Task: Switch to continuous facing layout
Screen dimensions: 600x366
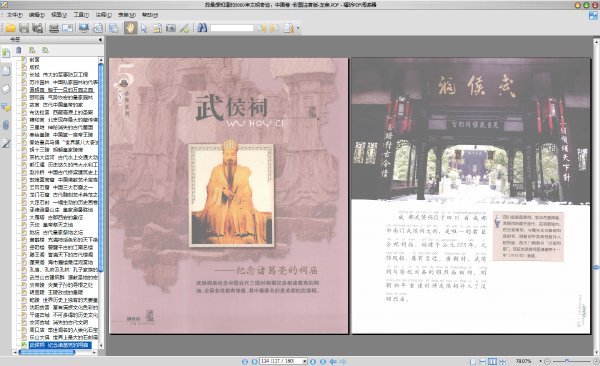Action: (503, 361)
